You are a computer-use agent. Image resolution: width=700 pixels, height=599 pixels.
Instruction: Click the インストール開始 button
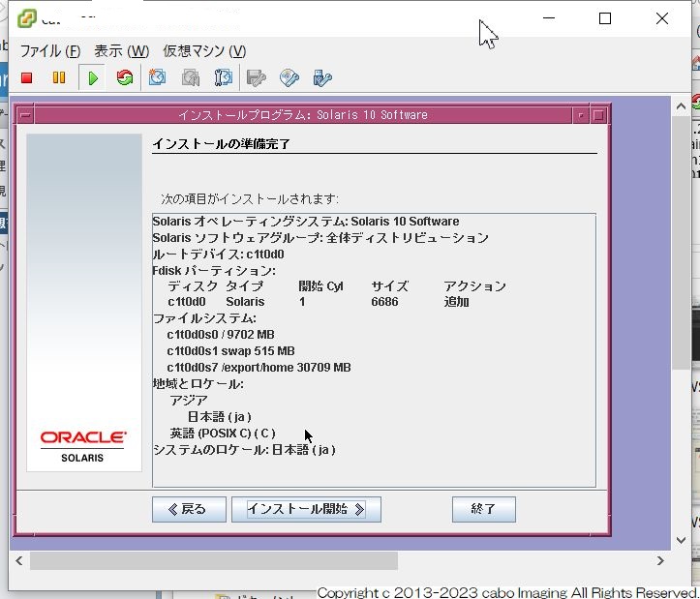(306, 509)
